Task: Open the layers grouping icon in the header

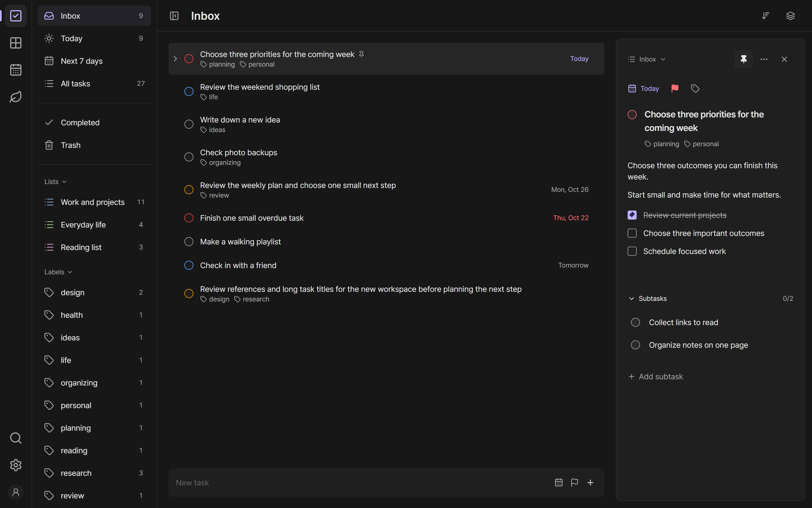Action: tap(791, 16)
